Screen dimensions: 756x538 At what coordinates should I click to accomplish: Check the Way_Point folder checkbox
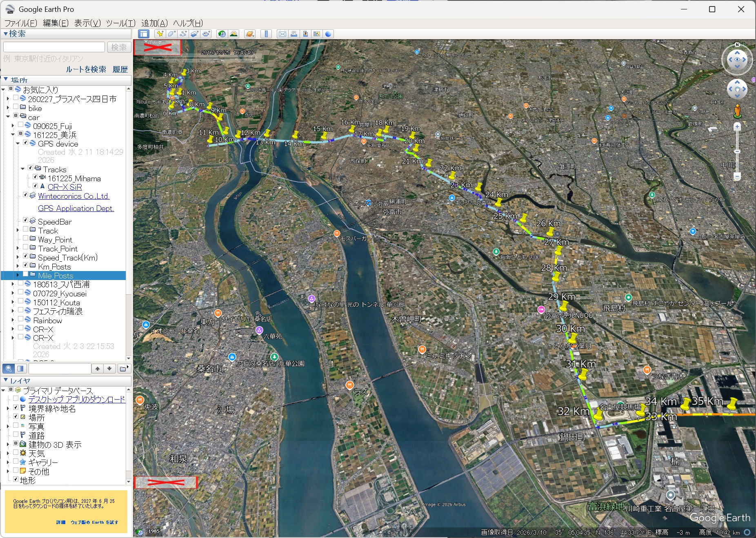pyautogui.click(x=25, y=239)
